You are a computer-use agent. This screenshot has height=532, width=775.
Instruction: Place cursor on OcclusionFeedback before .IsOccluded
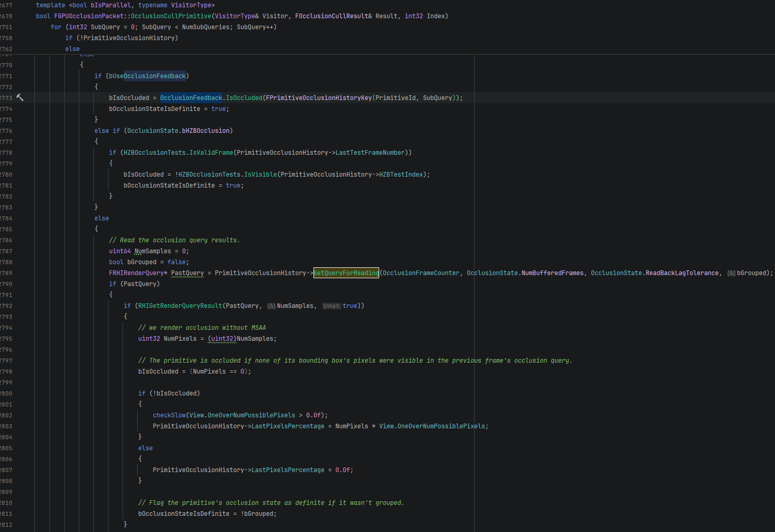coord(191,98)
